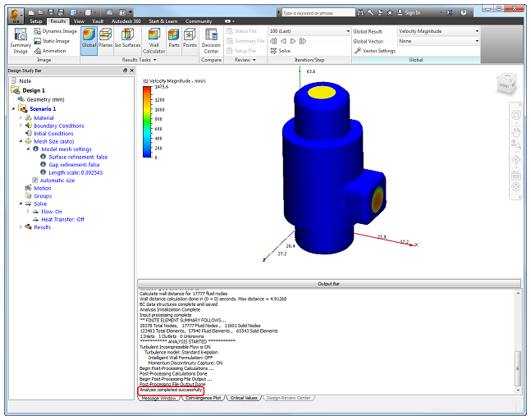Click the Solve button in Iteration/Step

281,51
